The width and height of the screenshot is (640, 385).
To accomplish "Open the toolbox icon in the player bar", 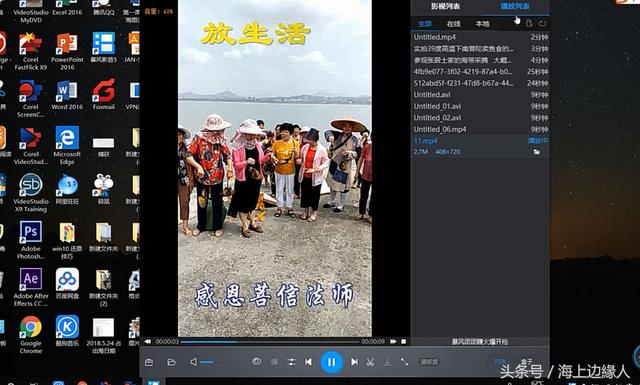I will pos(149,362).
